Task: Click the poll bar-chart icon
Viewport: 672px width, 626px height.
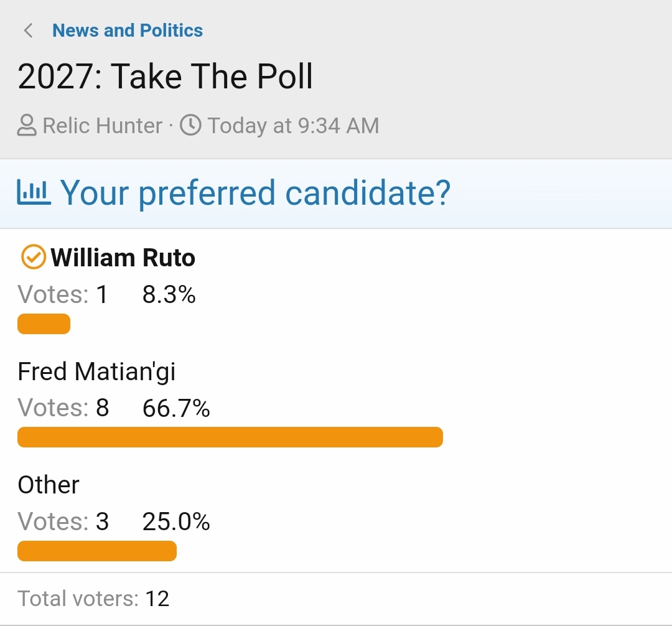Action: click(x=34, y=192)
